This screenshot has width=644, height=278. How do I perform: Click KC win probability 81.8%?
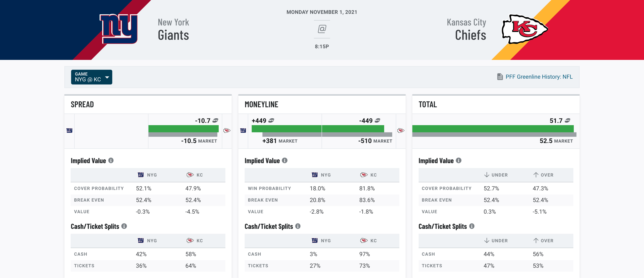(367, 188)
